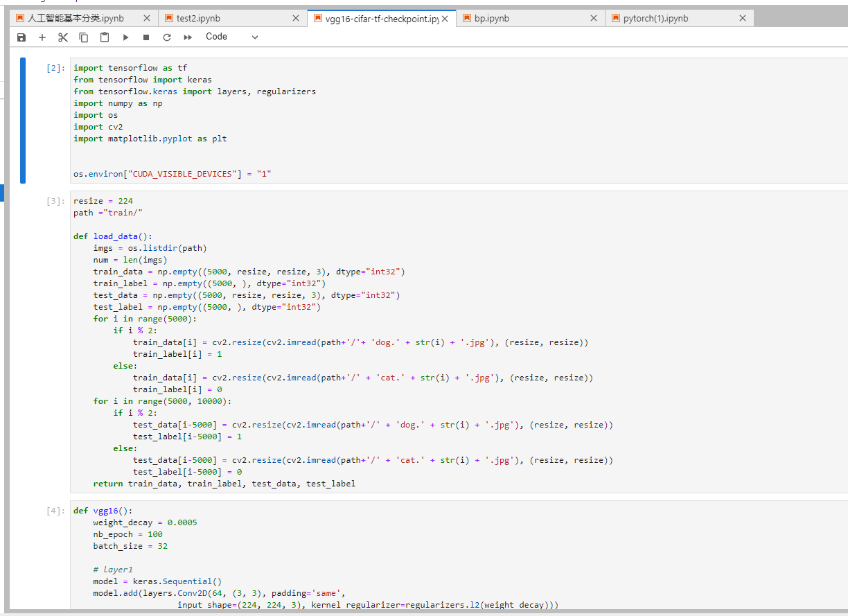Image resolution: width=848 pixels, height=616 pixels.
Task: Click 'def load_data():' line
Action: 113,236
